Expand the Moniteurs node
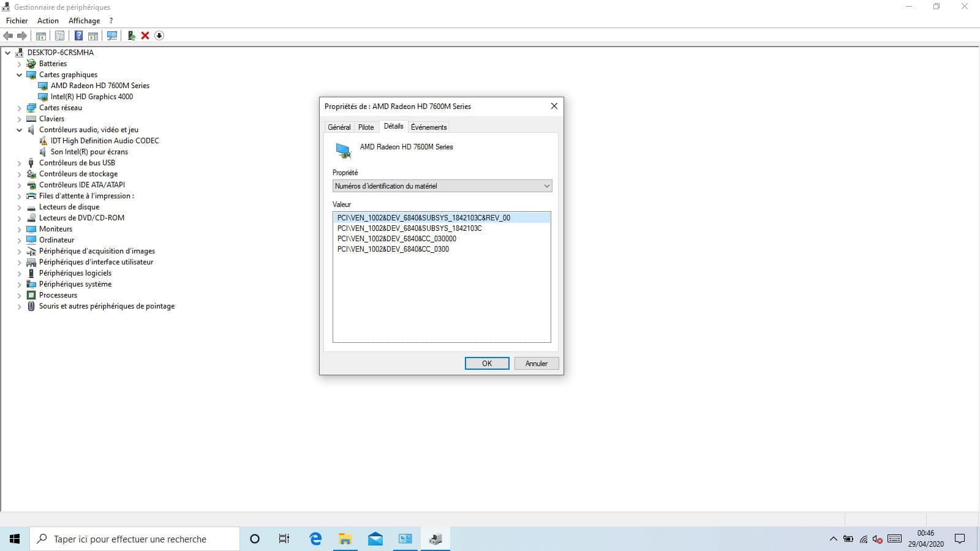The width and height of the screenshot is (980, 551). click(19, 229)
